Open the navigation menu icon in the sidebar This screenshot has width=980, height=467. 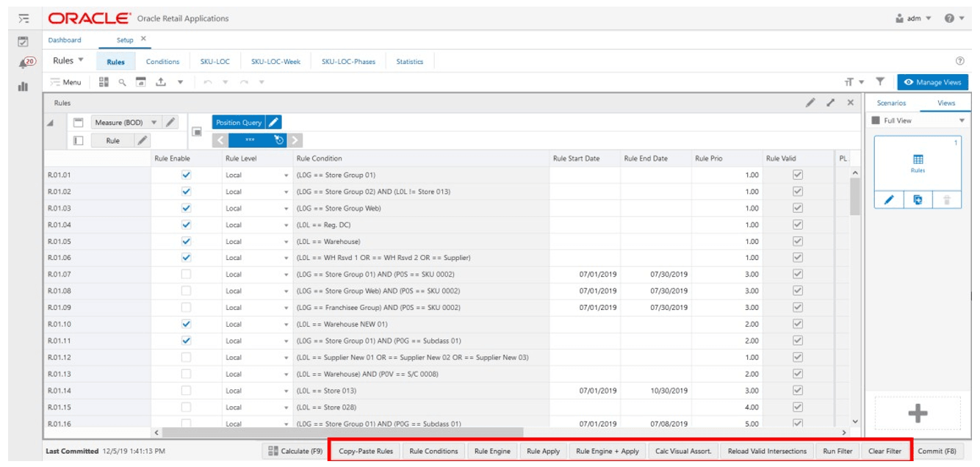click(24, 18)
